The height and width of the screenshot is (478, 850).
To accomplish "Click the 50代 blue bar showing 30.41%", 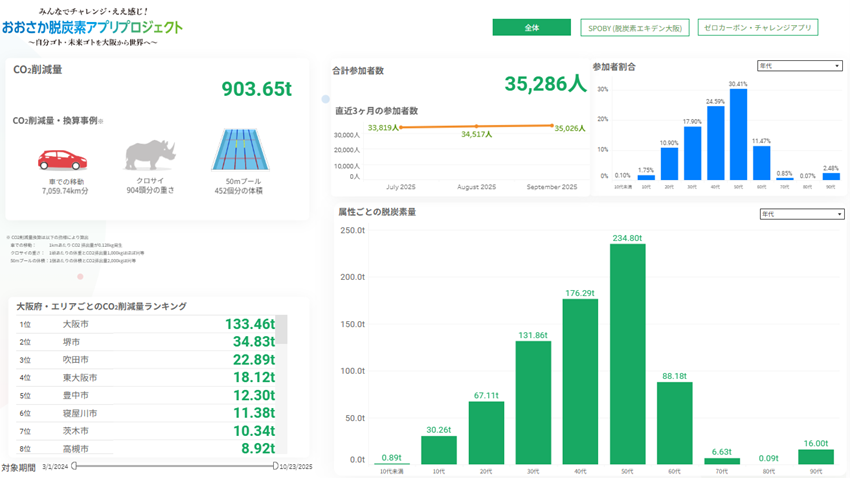I will point(738,134).
